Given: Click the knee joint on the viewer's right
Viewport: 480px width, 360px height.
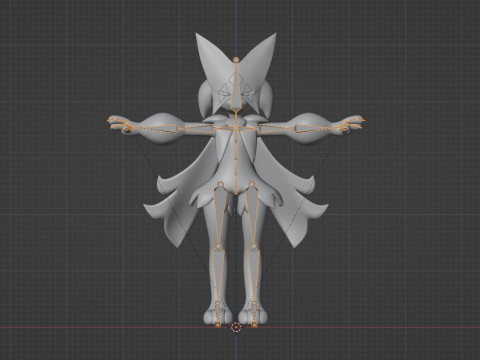Looking at the screenshot, I should [254, 246].
